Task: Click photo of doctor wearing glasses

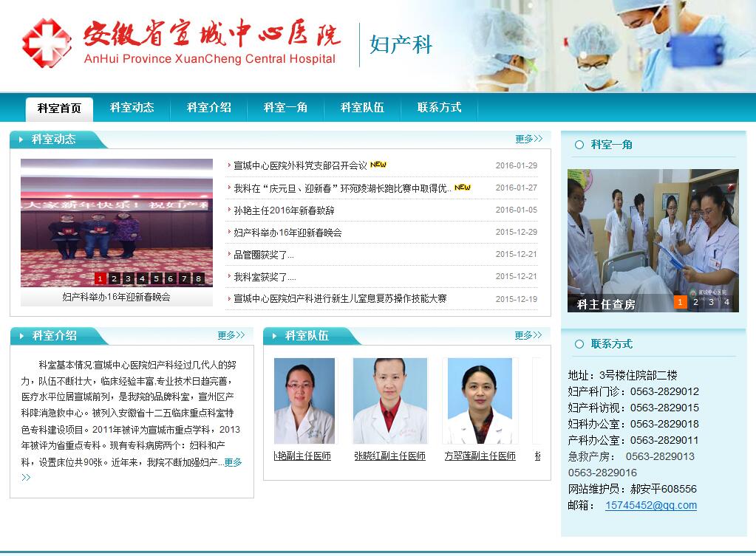Action: point(304,401)
